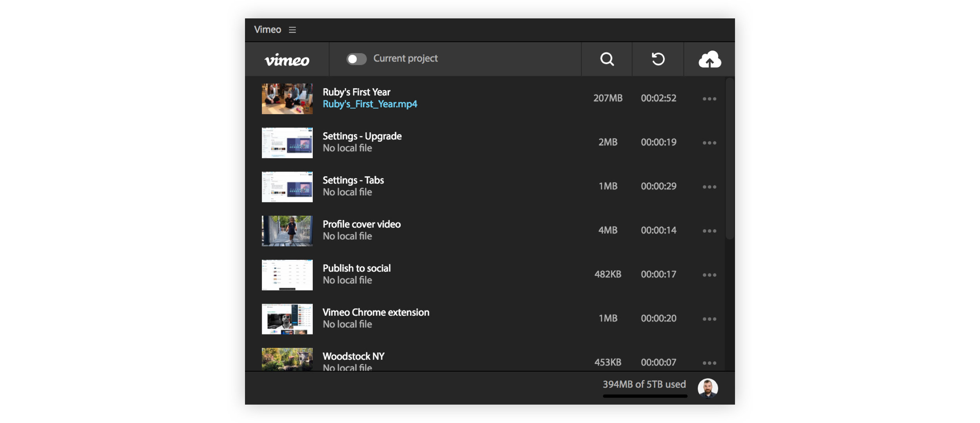Open more options for Profile cover video
980x423 pixels.
[710, 230]
